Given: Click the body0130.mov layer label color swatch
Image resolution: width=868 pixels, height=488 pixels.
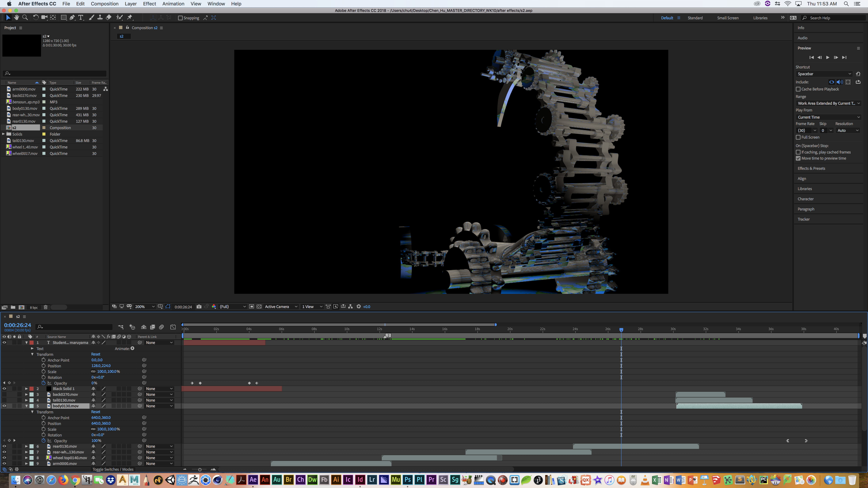Looking at the screenshot, I should (31, 406).
